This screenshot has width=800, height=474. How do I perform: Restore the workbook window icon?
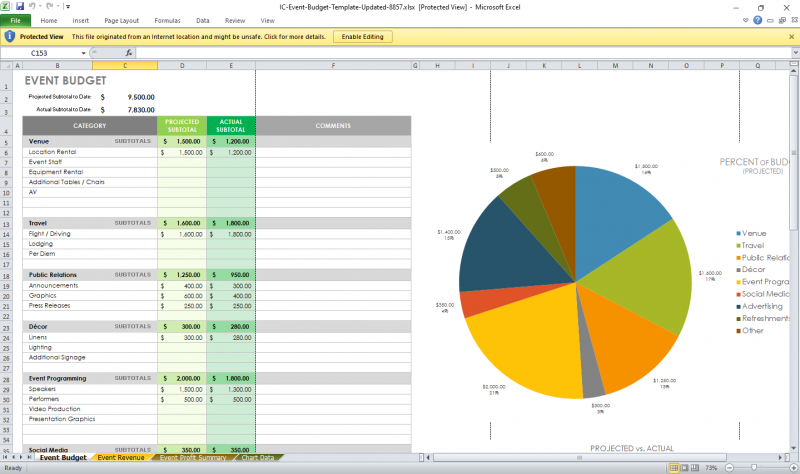[782, 20]
